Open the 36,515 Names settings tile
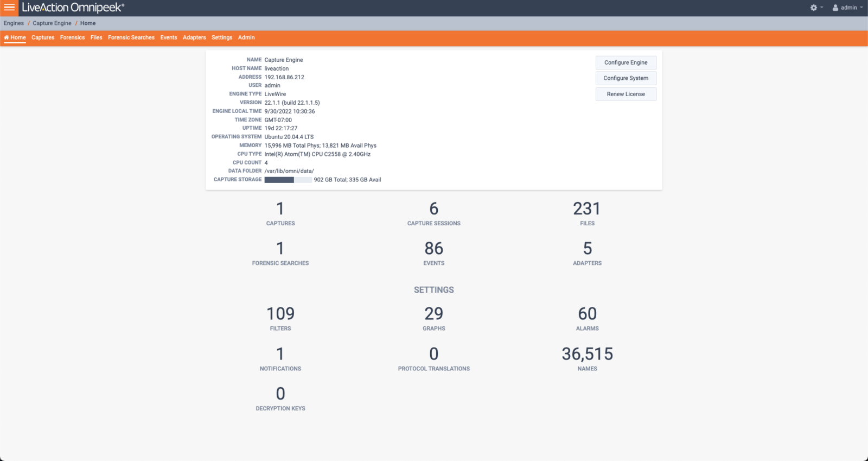Viewport: 868px width, 461px height. [587, 358]
